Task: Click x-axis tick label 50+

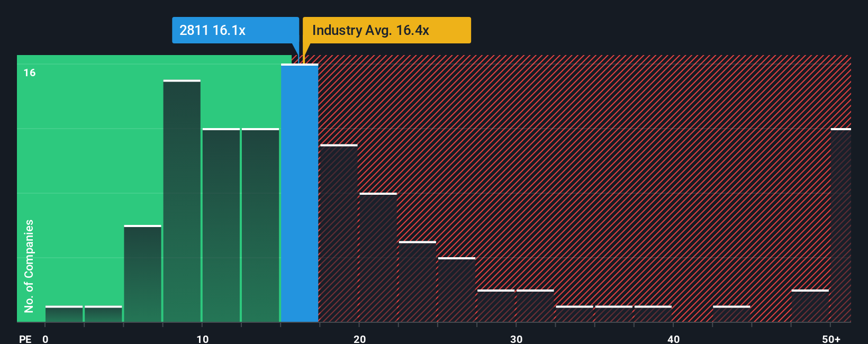Action: click(831, 339)
